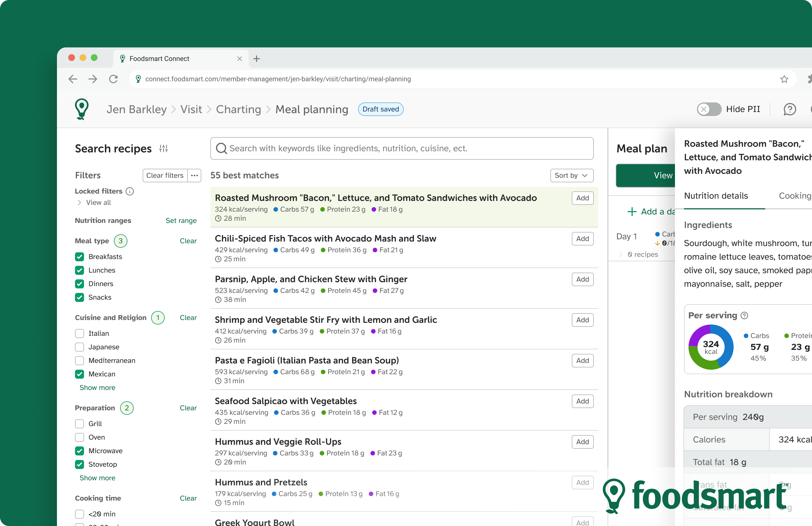Open the Sort by dropdown
This screenshot has width=812, height=526.
(572, 176)
